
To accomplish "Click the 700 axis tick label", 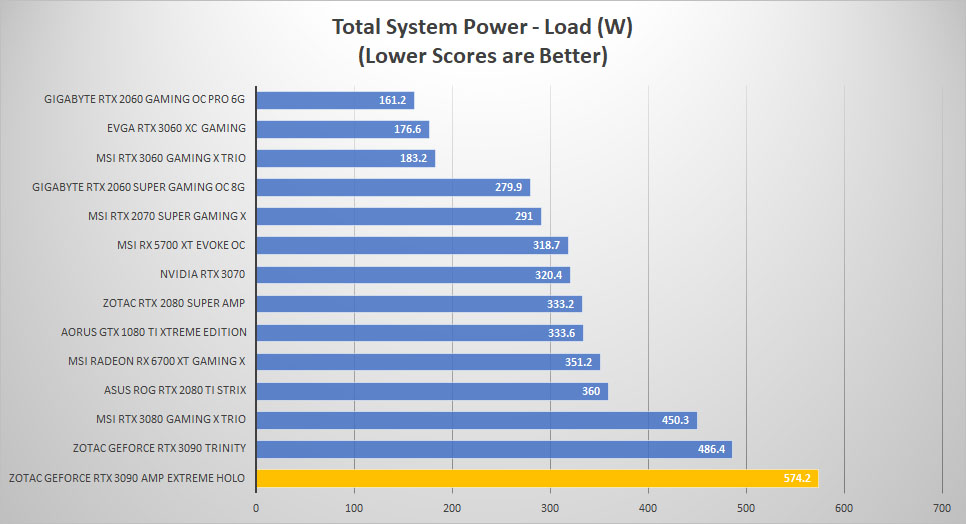I will [x=942, y=508].
